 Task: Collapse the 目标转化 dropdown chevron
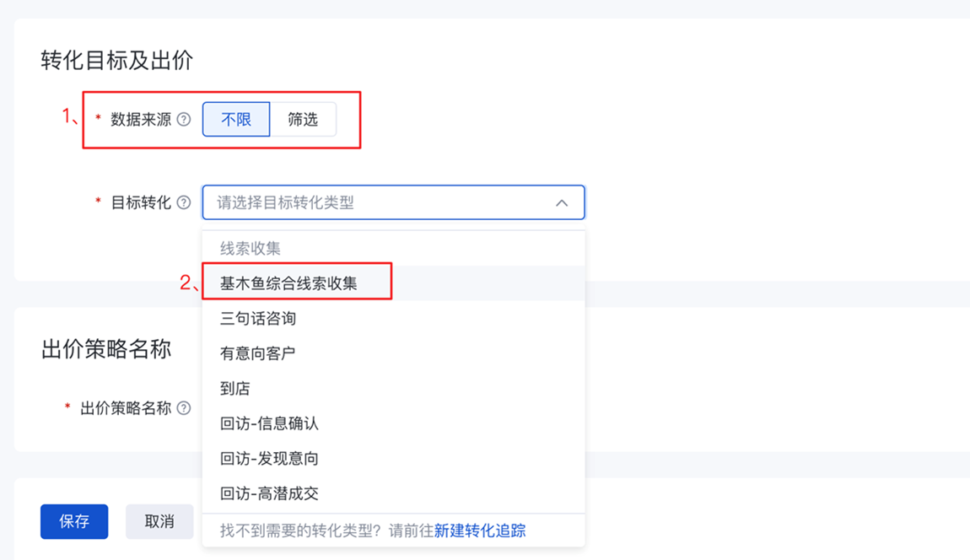pyautogui.click(x=562, y=203)
